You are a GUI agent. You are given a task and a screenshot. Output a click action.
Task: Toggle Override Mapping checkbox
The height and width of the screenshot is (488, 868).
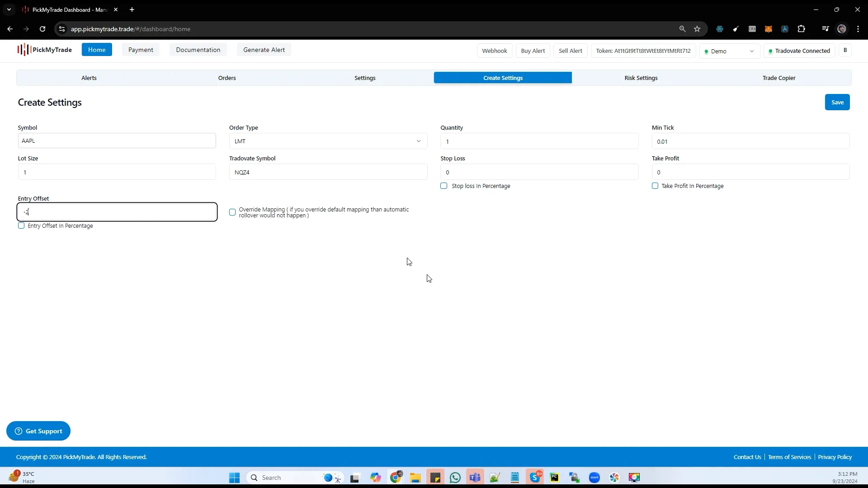(232, 212)
